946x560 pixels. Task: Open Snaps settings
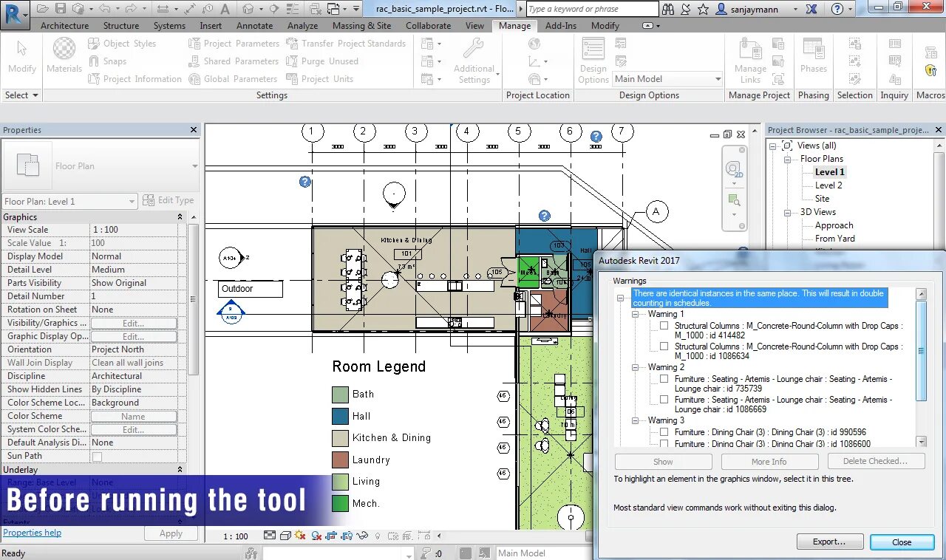coord(107,61)
